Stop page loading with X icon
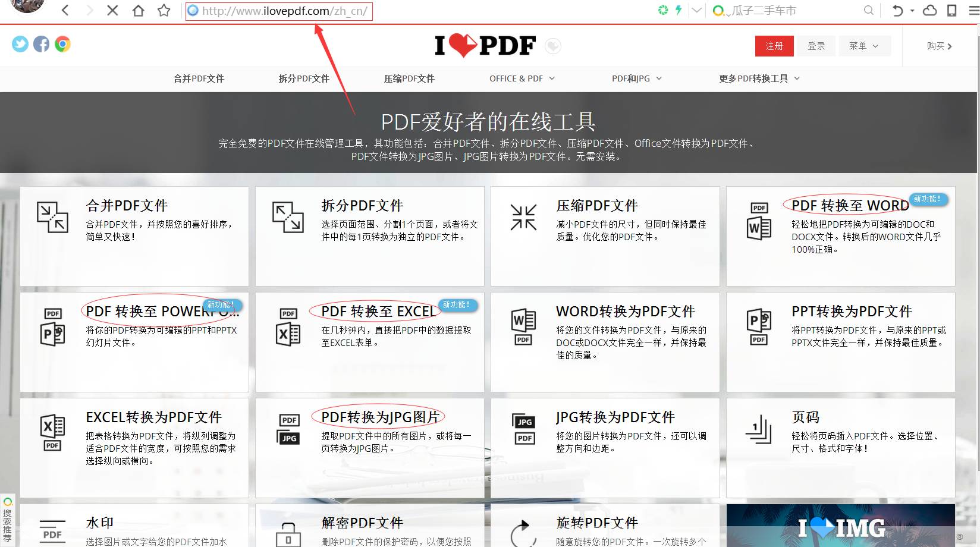This screenshot has width=980, height=547. 112,10
